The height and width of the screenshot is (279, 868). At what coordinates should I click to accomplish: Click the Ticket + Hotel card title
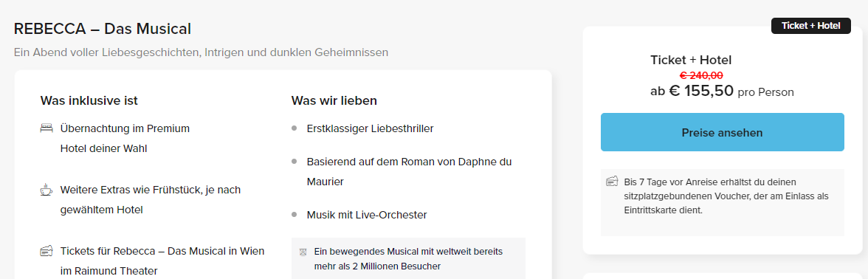tap(691, 61)
